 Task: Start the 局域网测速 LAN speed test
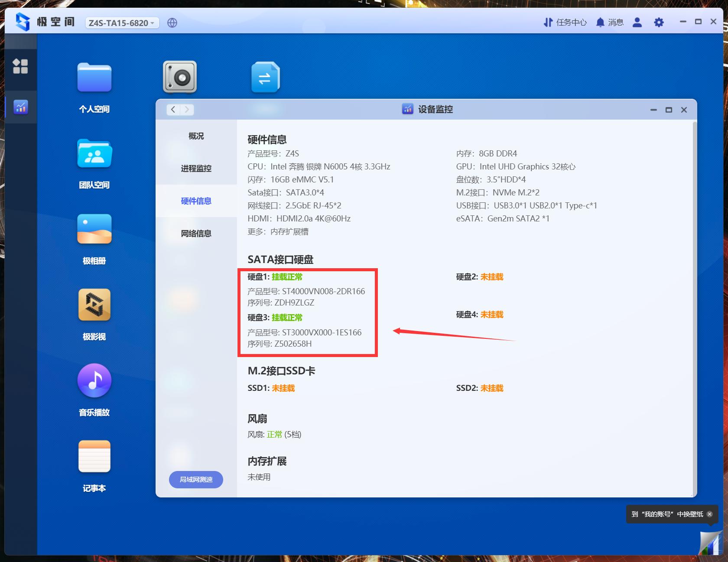(x=195, y=480)
